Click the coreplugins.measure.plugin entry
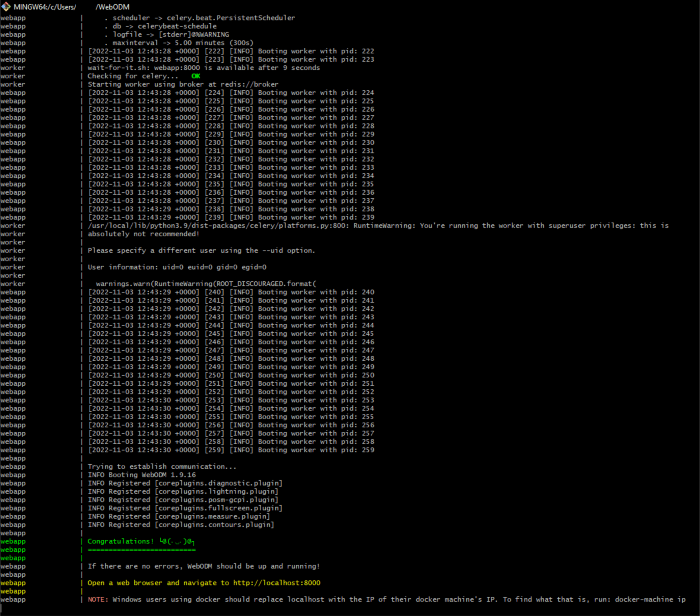The width and height of the screenshot is (700, 616). pos(212,517)
